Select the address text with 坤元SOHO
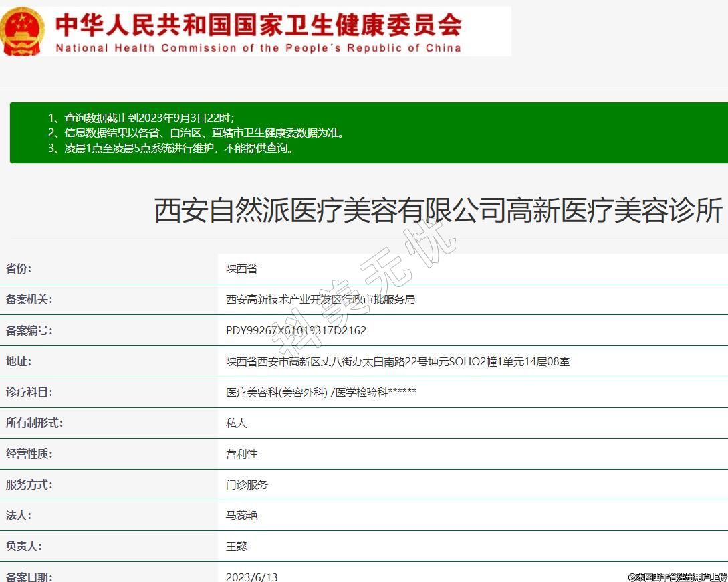The image size is (728, 582). 398,361
